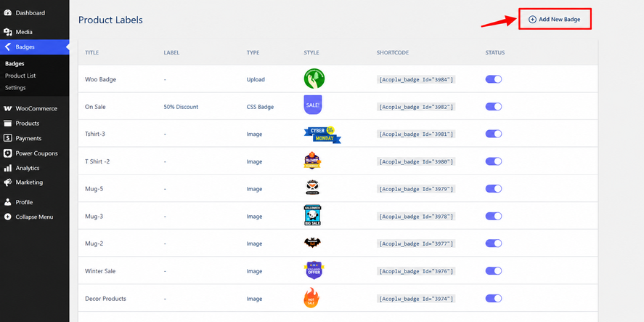The height and width of the screenshot is (322, 644).
Task: Click the Mug-2 bat badge image
Action: tap(312, 243)
